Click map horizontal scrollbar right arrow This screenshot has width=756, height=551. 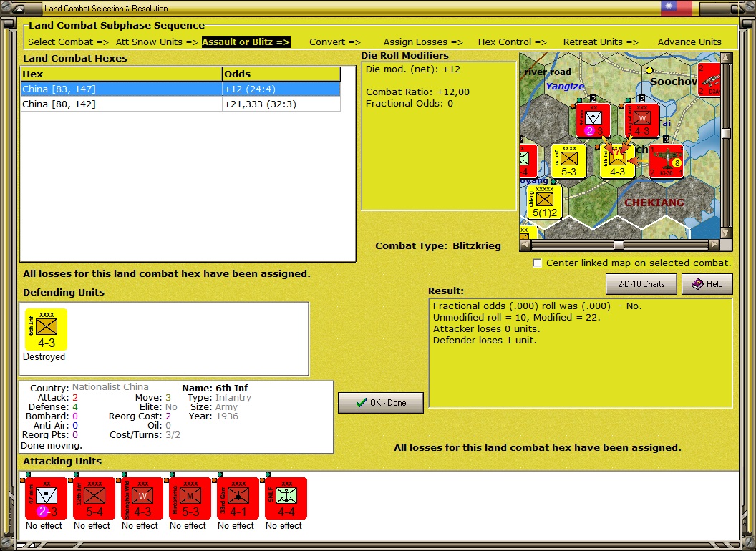click(x=714, y=245)
